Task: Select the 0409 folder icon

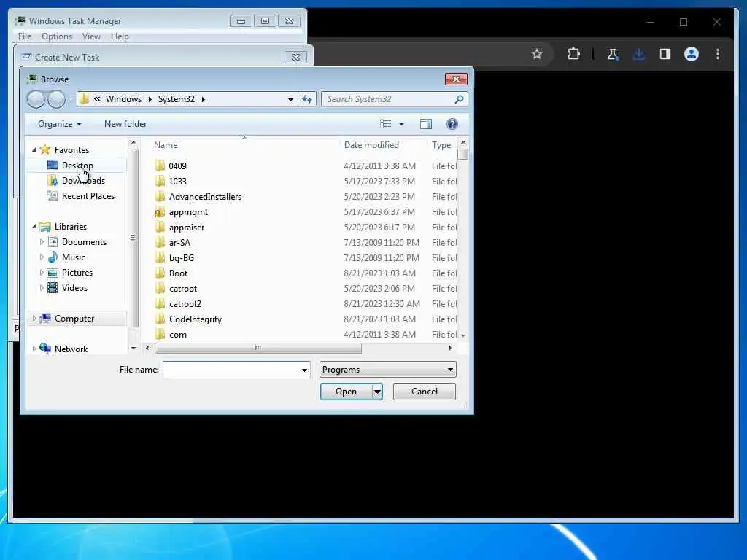Action: 160,166
